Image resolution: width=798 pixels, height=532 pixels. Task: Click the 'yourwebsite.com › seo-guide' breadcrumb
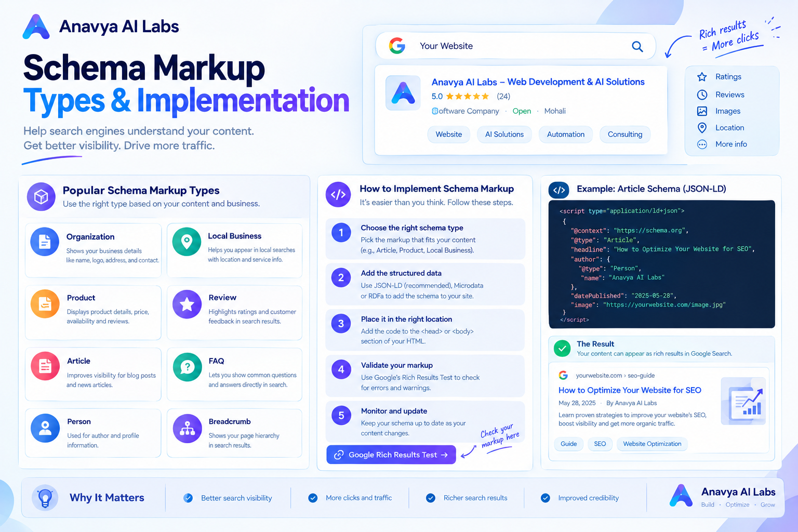[615, 376]
